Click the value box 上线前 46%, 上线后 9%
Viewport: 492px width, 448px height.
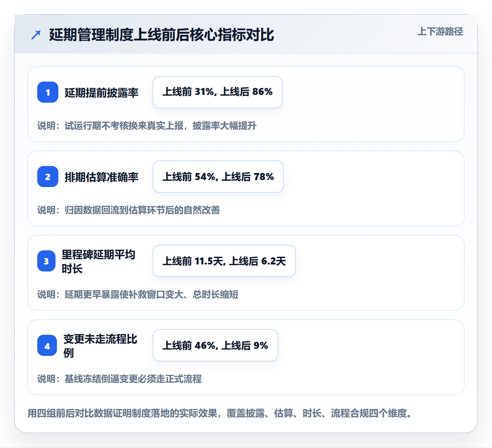click(x=215, y=345)
